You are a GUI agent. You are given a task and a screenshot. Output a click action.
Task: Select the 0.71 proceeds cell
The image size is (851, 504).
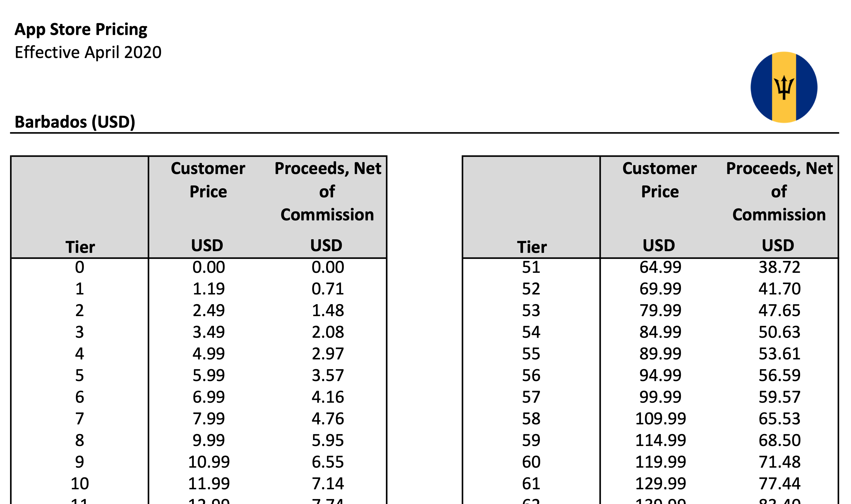click(328, 289)
